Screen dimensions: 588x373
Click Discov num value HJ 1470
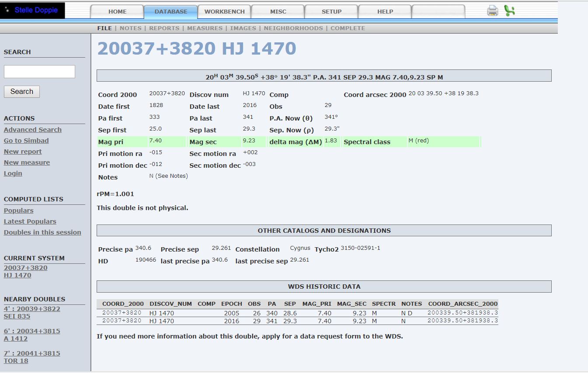coord(254,93)
